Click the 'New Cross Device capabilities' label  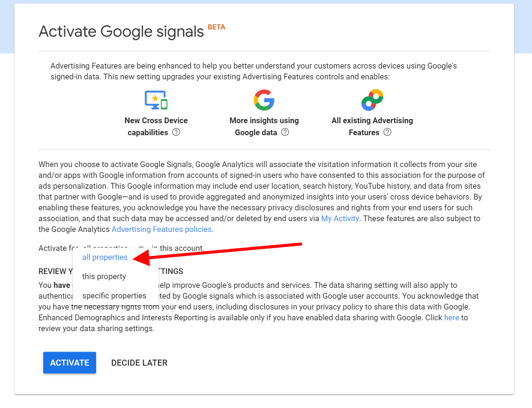coord(156,126)
